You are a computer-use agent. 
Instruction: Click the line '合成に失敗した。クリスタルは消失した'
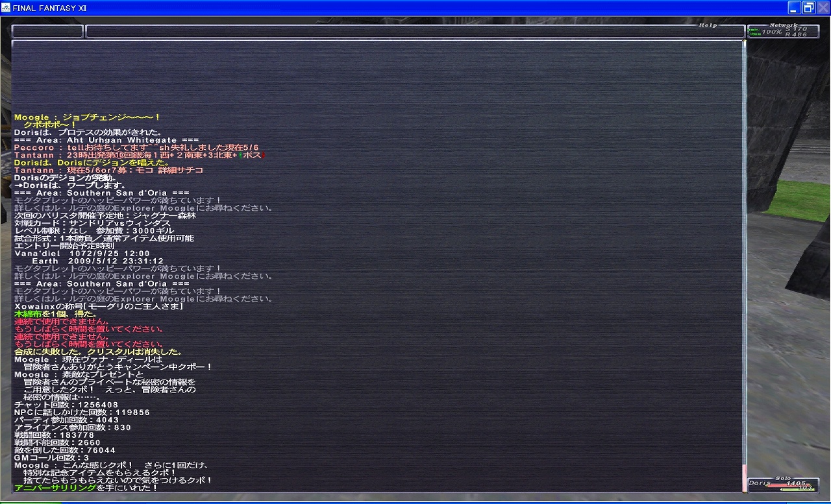[x=98, y=352]
